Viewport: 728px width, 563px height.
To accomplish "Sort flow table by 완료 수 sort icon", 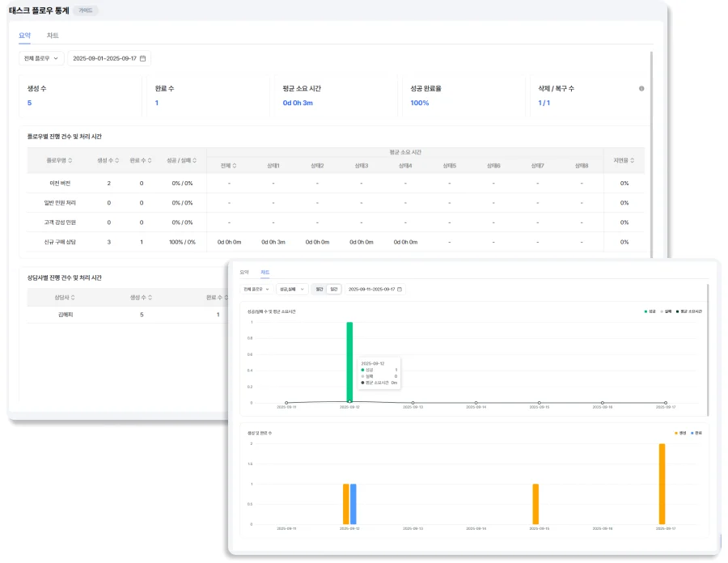I will tap(151, 160).
